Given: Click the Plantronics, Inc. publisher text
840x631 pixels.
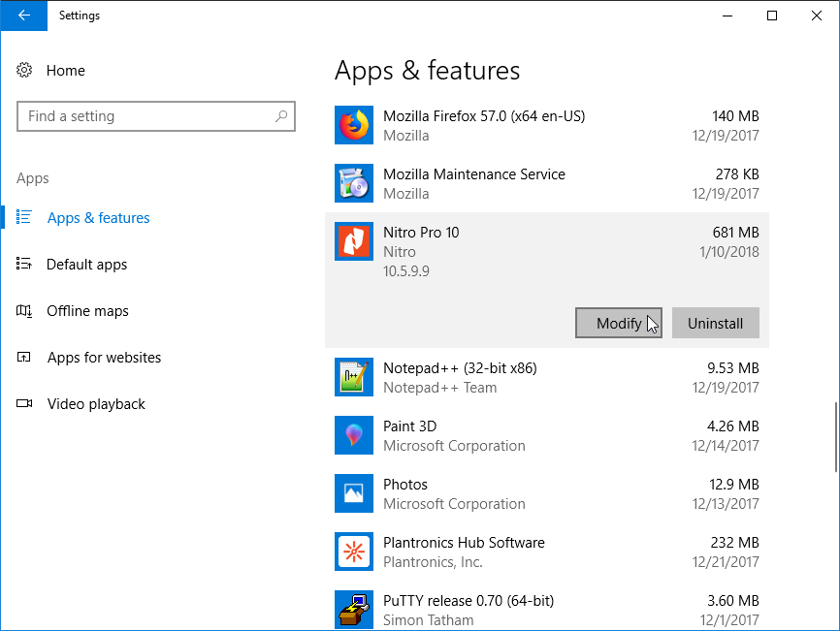Looking at the screenshot, I should pos(433,562).
